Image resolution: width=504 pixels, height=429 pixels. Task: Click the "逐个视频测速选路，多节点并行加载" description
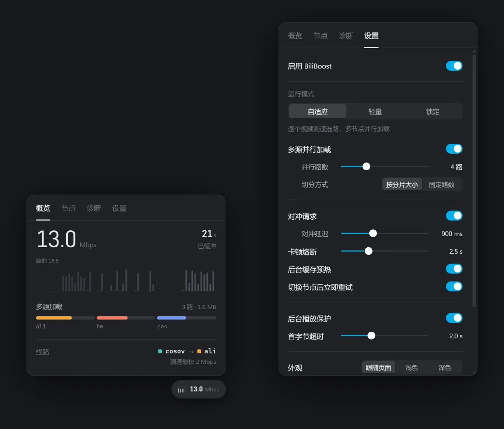click(339, 129)
